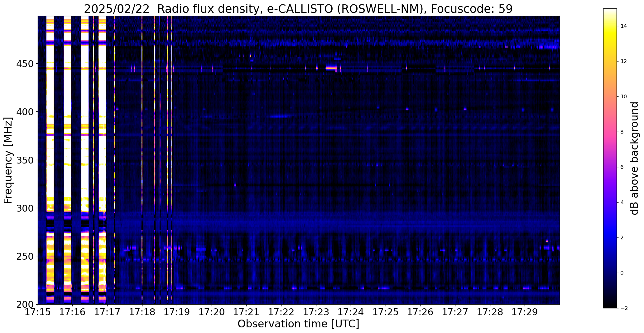Click the 'dB above background' colorbar label
The image size is (644, 333).
pyautogui.click(x=634, y=158)
